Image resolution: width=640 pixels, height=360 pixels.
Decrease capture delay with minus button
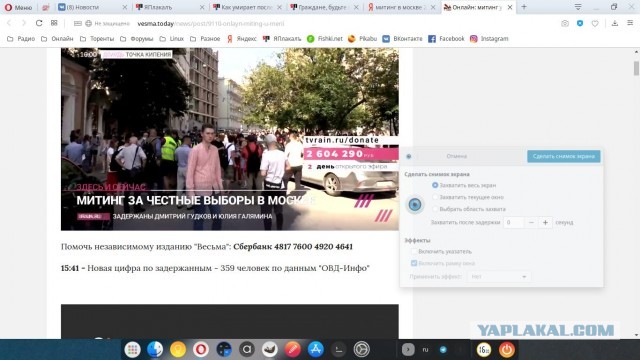531,222
